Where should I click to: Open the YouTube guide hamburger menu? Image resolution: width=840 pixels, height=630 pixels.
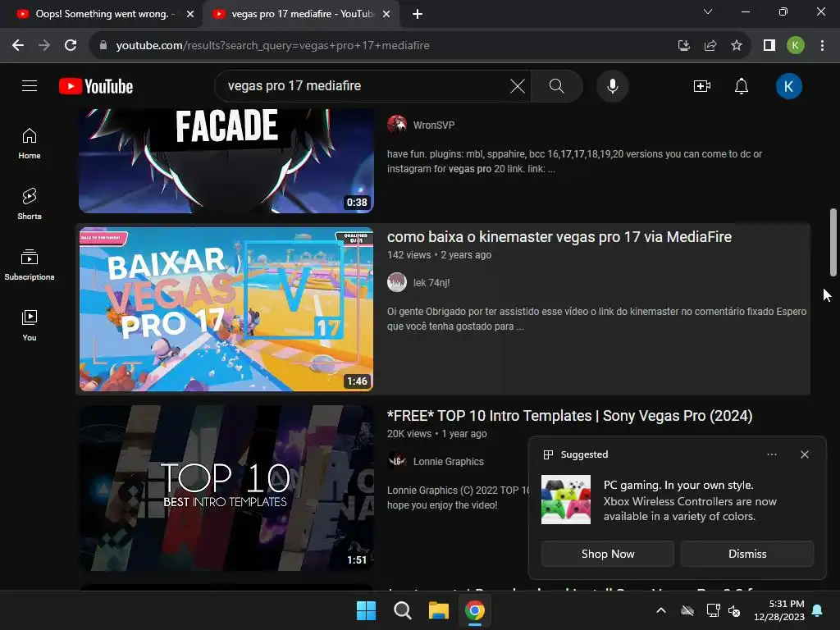point(30,85)
